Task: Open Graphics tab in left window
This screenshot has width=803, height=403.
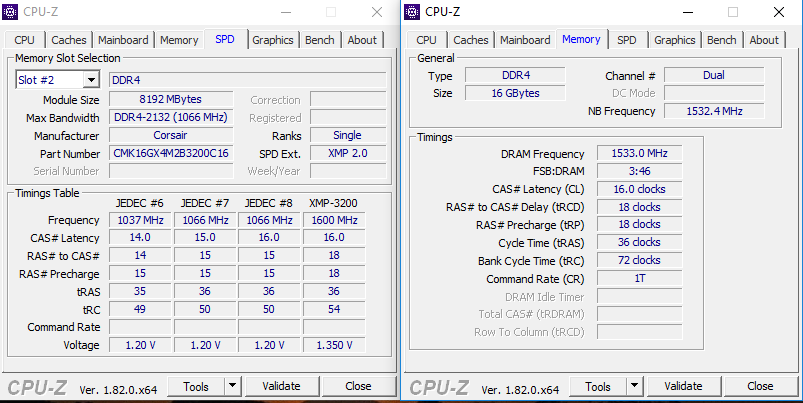Action: tap(272, 40)
